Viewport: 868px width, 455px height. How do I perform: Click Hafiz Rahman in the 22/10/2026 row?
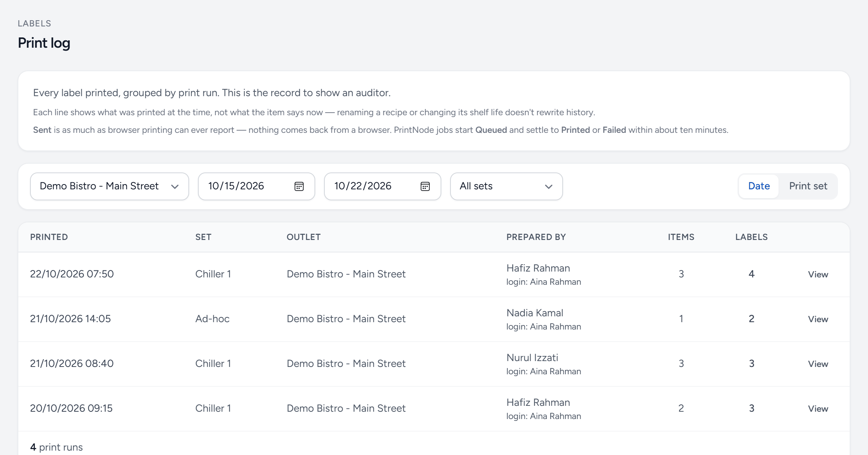coord(538,268)
